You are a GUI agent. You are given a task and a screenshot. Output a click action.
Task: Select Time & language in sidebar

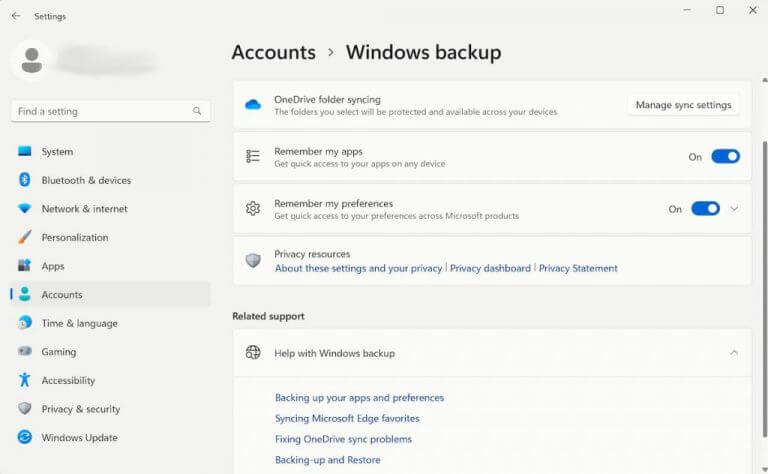[111, 323]
